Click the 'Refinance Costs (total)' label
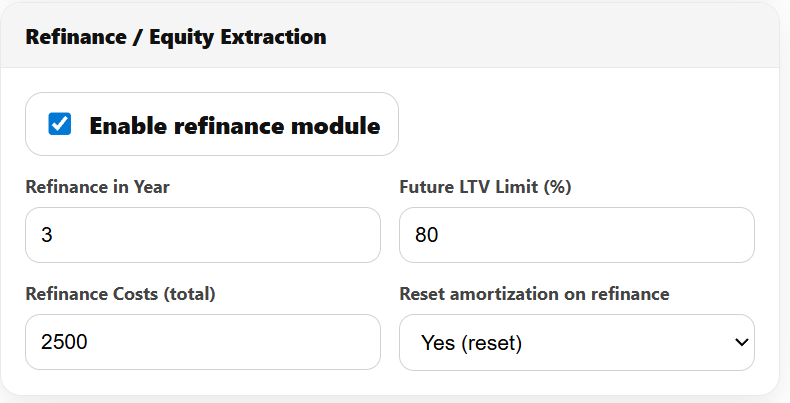 tap(120, 294)
